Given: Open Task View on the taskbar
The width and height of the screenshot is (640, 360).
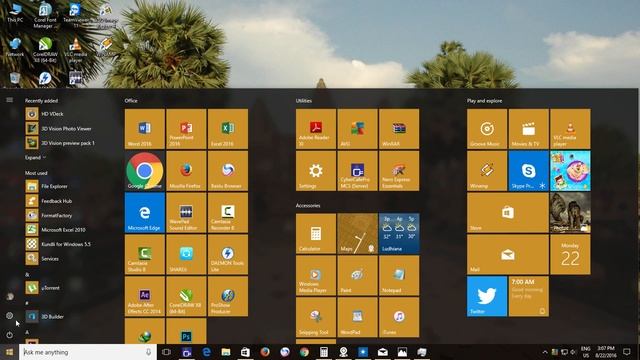Looking at the screenshot, I should point(166,352).
